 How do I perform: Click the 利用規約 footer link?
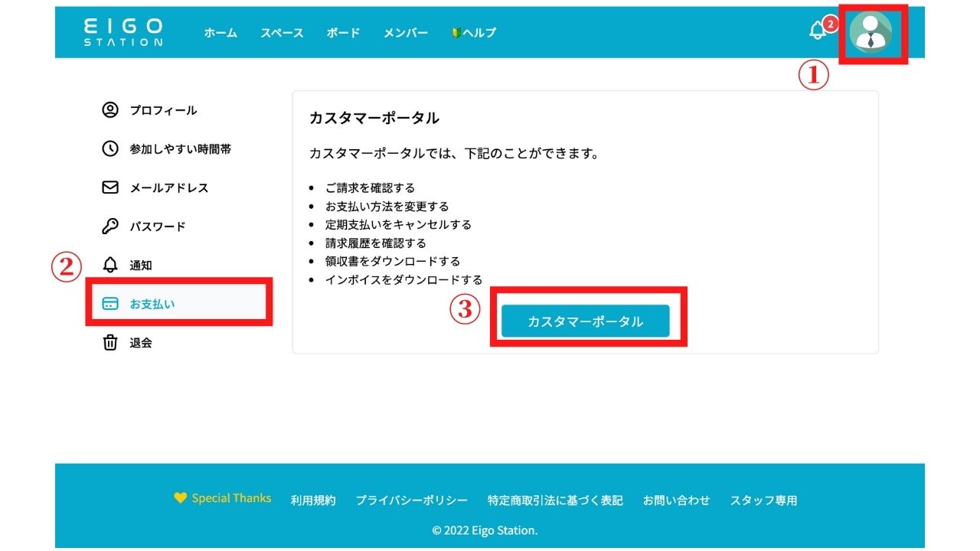click(312, 500)
